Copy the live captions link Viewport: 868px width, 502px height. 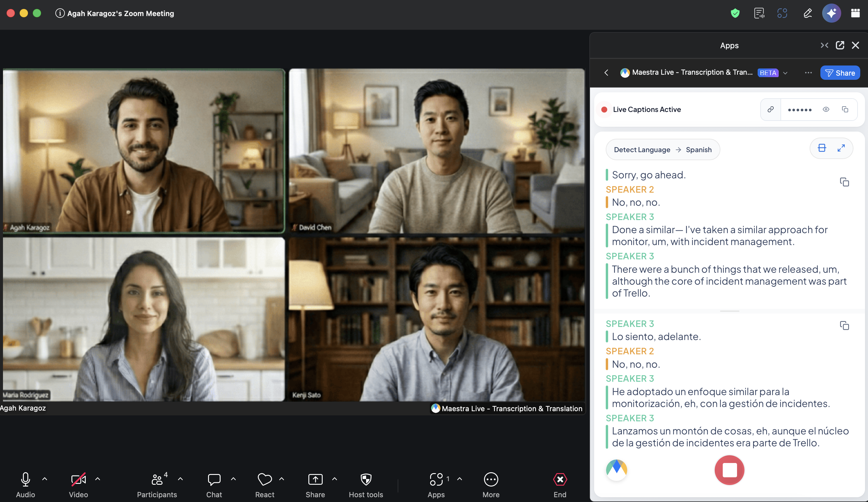[771, 109]
